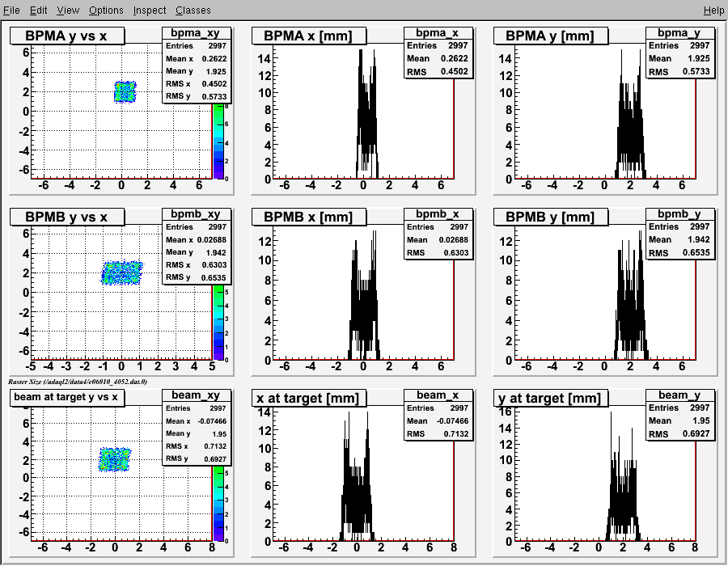Screen dimensions: 728x566
Task: Click Mean 1.925 in bpma_y stats
Action: [x=679, y=58]
